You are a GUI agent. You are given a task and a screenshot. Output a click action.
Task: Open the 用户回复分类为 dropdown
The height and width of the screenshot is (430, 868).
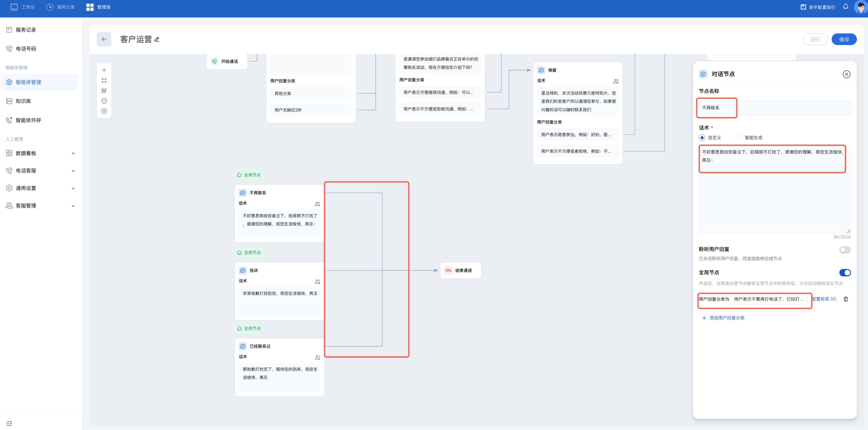pyautogui.click(x=769, y=299)
